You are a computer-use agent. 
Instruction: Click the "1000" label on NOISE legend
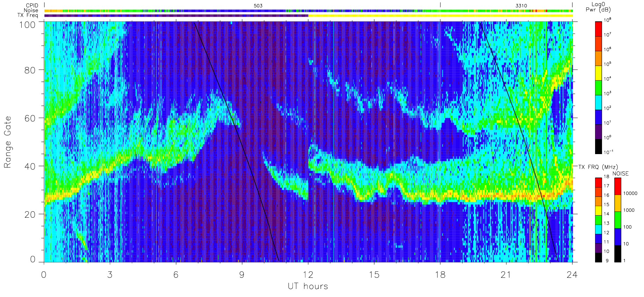tap(629, 210)
